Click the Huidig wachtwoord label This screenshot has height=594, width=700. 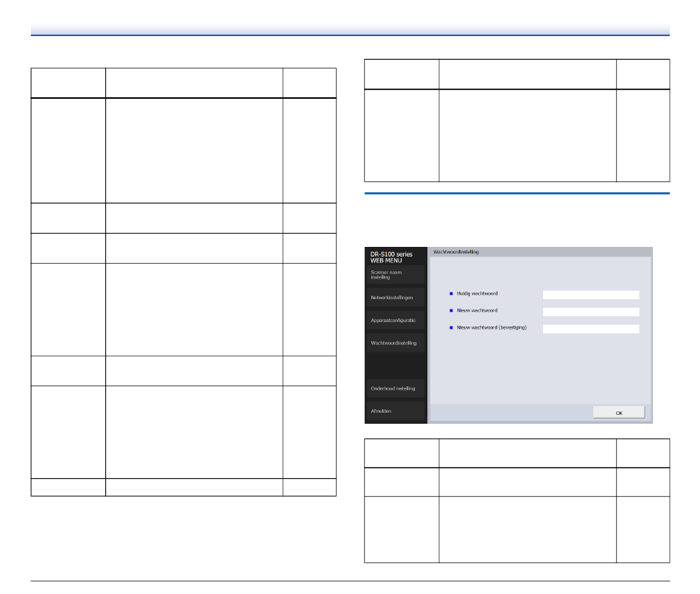(x=477, y=293)
